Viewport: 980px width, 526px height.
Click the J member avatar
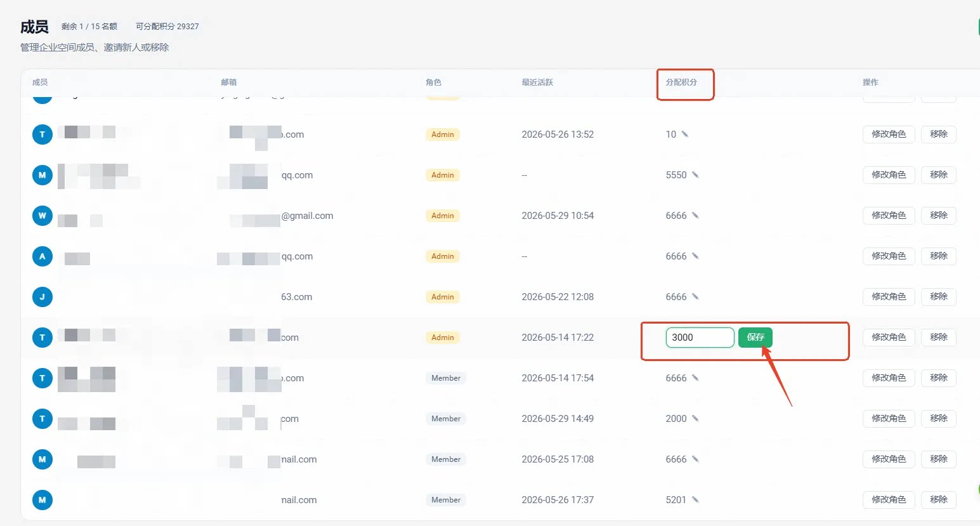[42, 297]
